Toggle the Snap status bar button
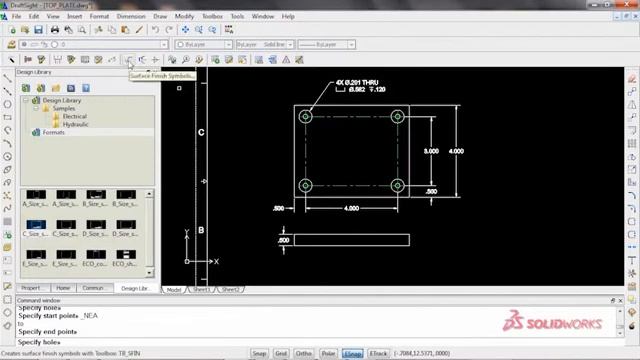The image size is (640, 360). [x=259, y=353]
